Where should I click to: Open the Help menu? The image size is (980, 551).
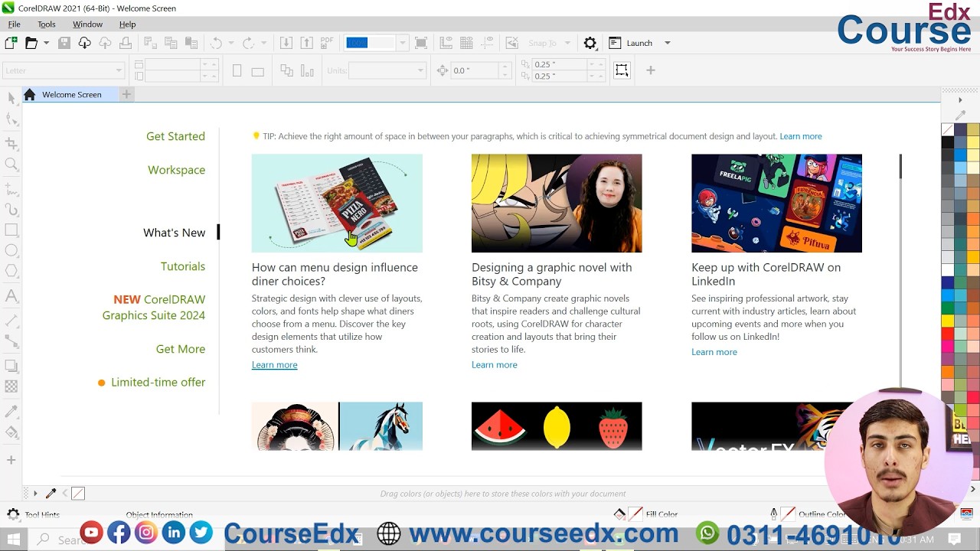[127, 24]
